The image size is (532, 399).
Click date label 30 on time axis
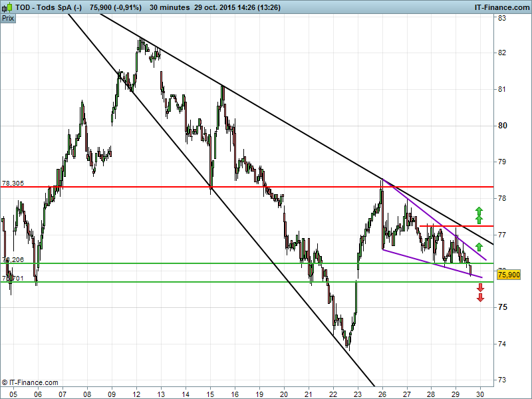(480, 394)
